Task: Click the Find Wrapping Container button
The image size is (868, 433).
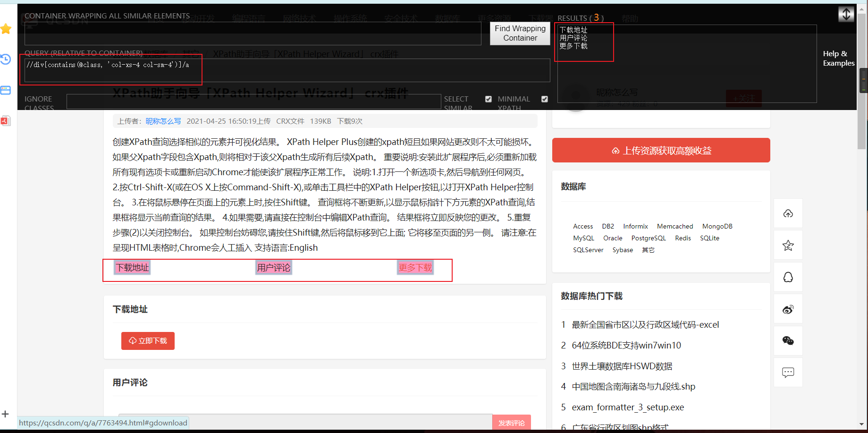Action: (x=520, y=34)
